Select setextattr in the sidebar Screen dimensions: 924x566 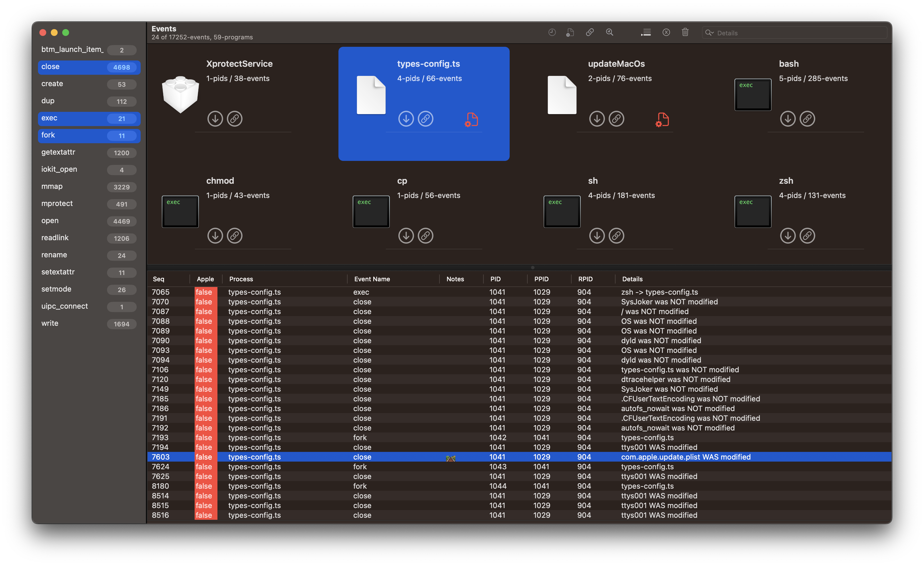(x=89, y=272)
